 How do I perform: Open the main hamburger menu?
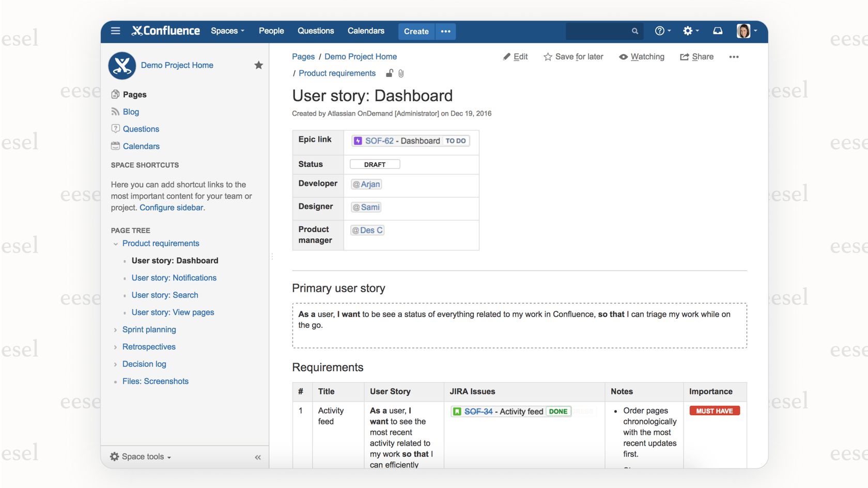[115, 30]
